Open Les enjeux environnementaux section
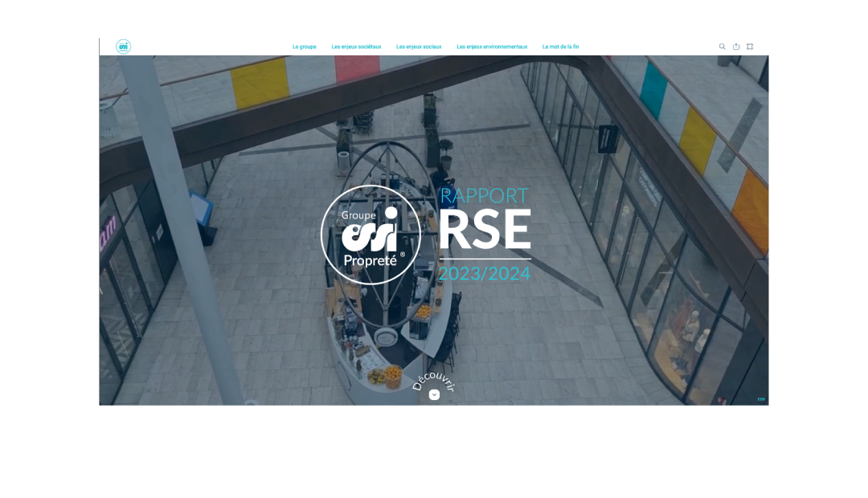868x498 pixels. [x=491, y=46]
